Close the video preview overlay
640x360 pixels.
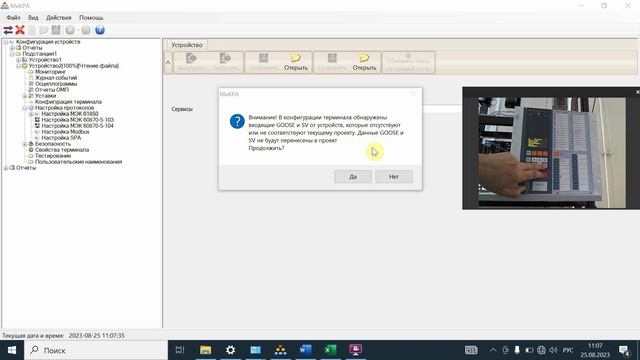pyautogui.click(x=637, y=92)
